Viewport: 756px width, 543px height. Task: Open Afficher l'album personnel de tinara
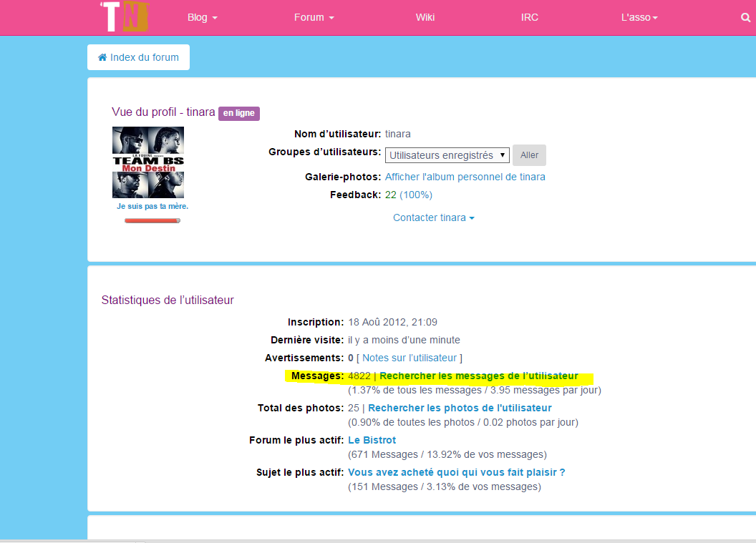465,177
